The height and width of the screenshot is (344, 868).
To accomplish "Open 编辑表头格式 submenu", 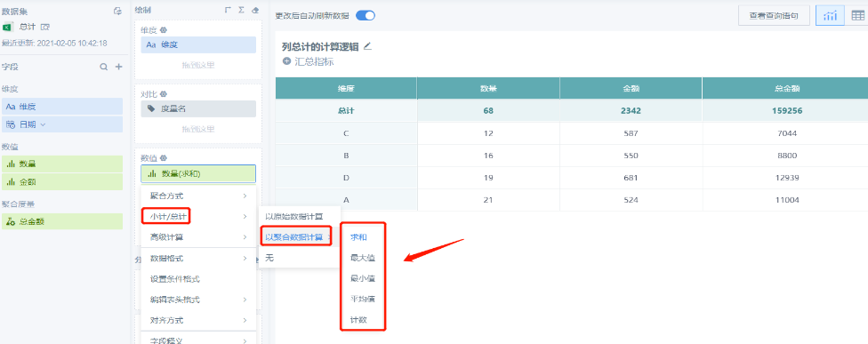I will (x=198, y=300).
